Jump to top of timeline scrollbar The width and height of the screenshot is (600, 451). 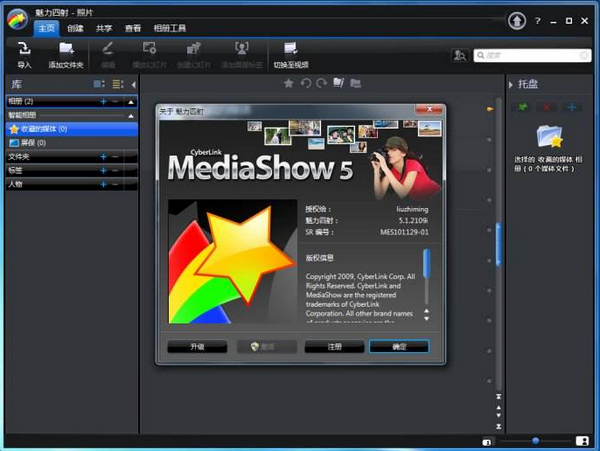[498, 397]
